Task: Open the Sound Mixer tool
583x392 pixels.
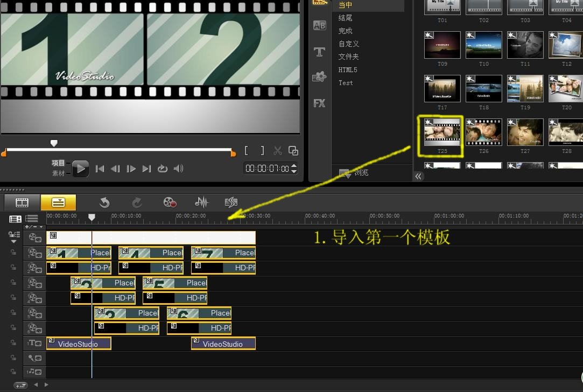Action: pyautogui.click(x=201, y=202)
